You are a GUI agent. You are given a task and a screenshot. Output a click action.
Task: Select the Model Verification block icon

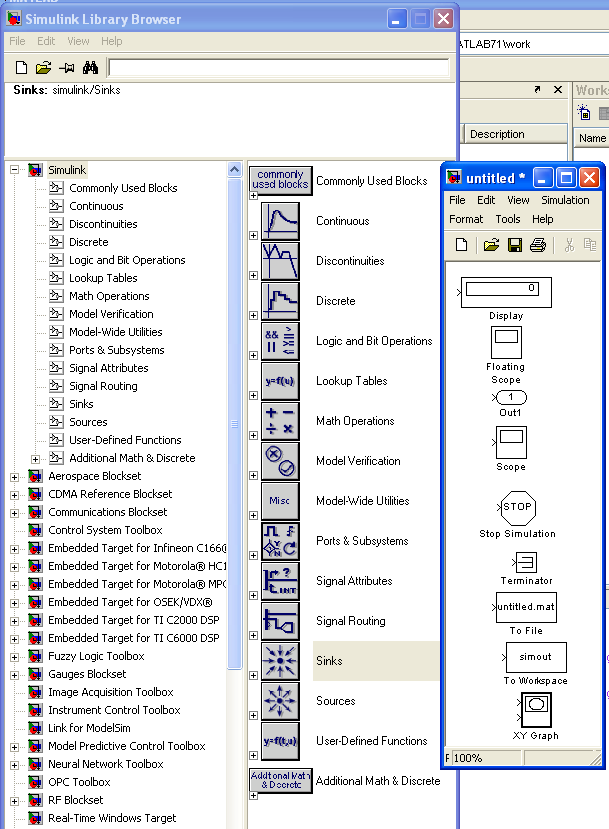[280, 461]
